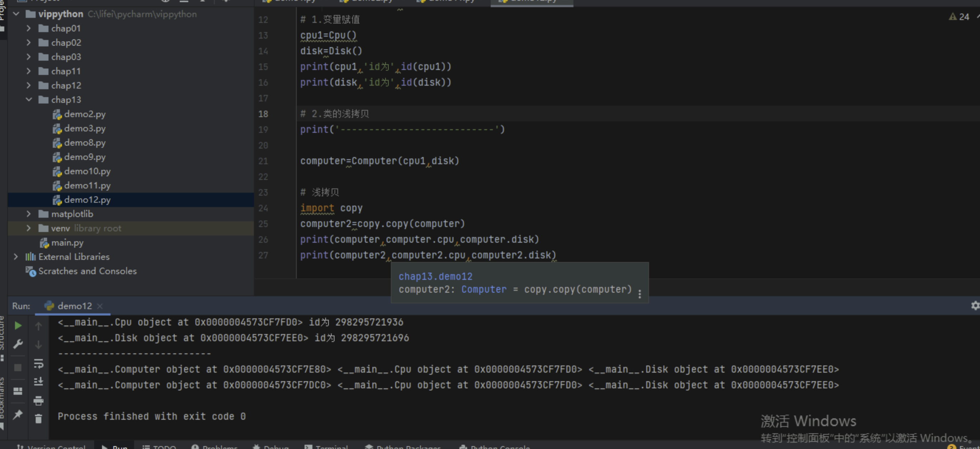Clear console output with trash icon
This screenshot has height=449, width=980.
coord(39,419)
